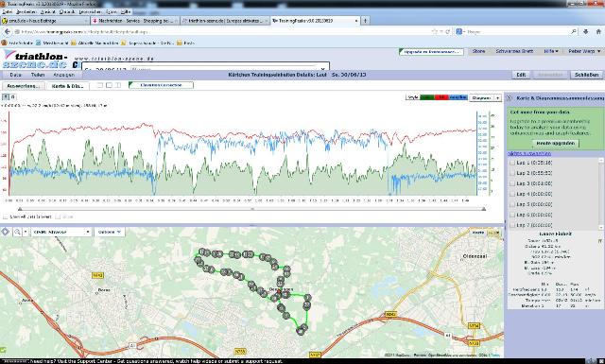605x364 pixels.
Task: Toggle the Lap 1 checkbox
Action: pyautogui.click(x=512, y=163)
